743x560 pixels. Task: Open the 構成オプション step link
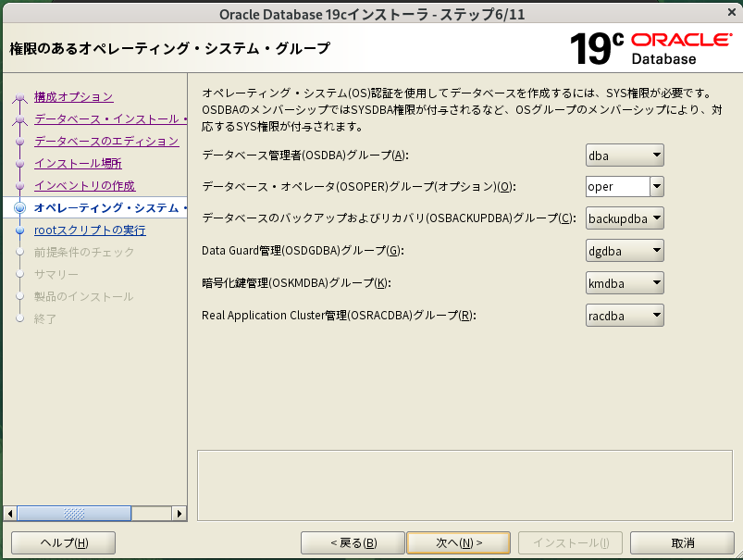pos(73,97)
